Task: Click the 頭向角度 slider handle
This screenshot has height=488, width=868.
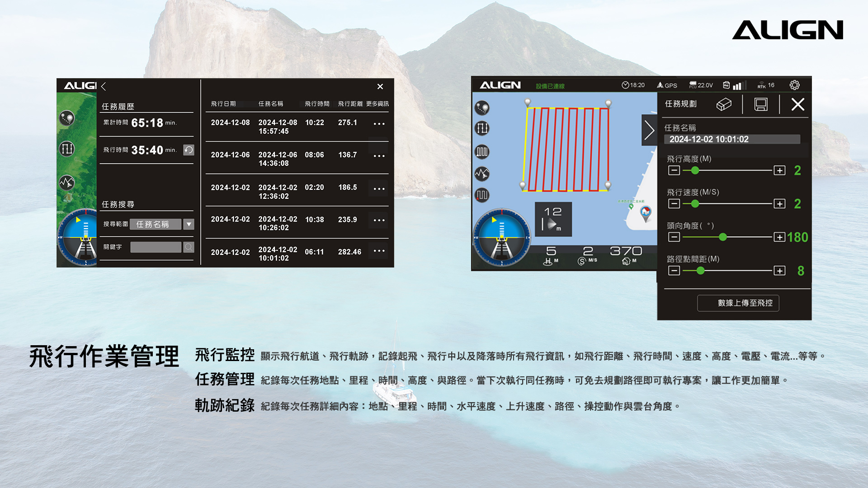Action: coord(722,237)
